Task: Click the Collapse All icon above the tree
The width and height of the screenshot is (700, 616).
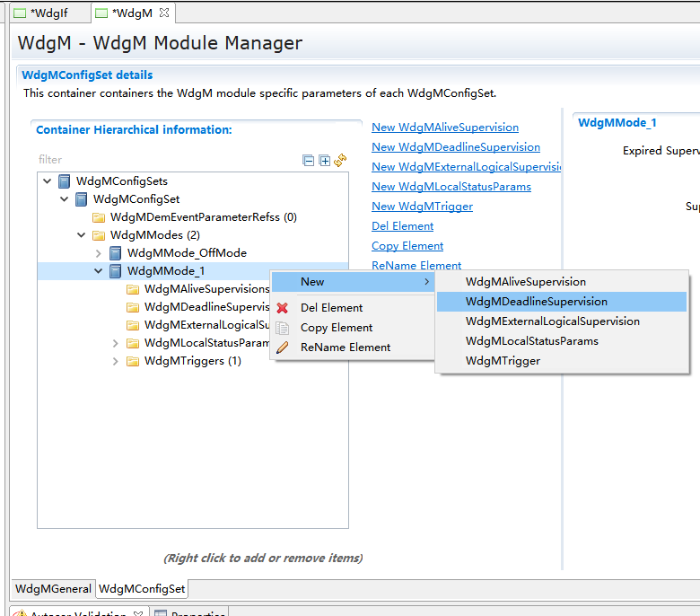Action: click(x=309, y=161)
